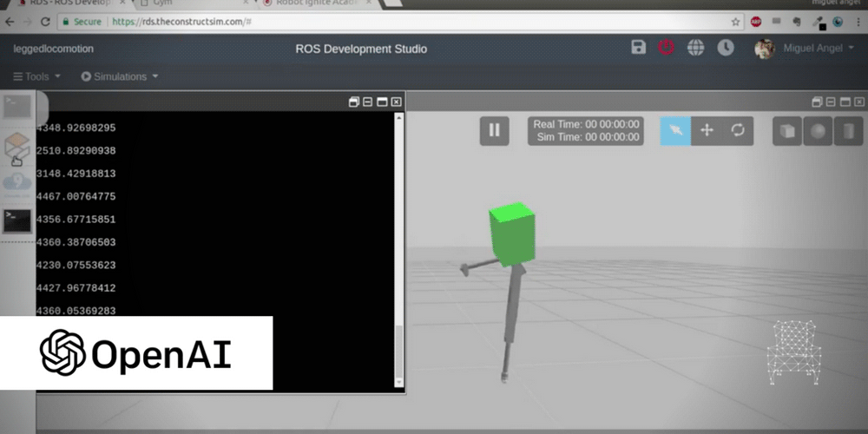Pick the rotate tool in simulator
The height and width of the screenshot is (434, 868).
tap(738, 130)
